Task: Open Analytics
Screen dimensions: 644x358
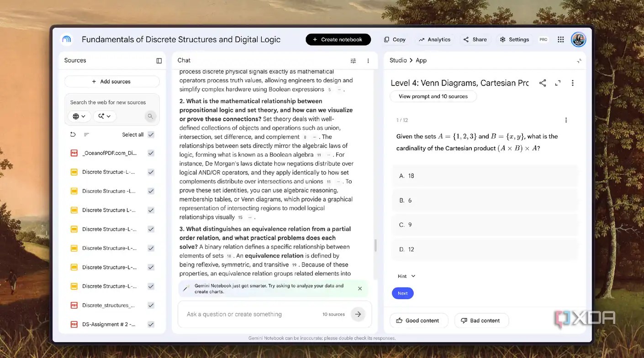Action: pyautogui.click(x=434, y=40)
